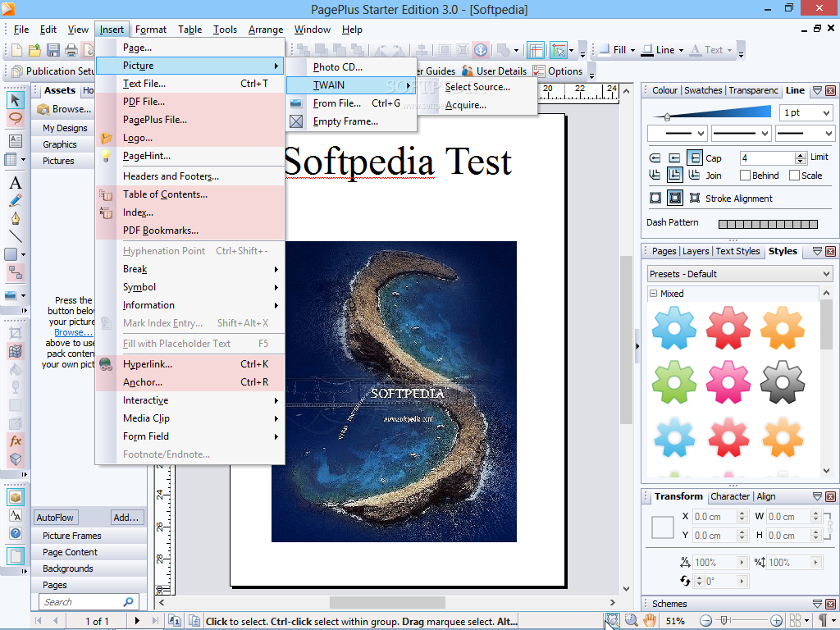Select the Straight Line tool
This screenshot has height=630, width=840.
click(15, 236)
